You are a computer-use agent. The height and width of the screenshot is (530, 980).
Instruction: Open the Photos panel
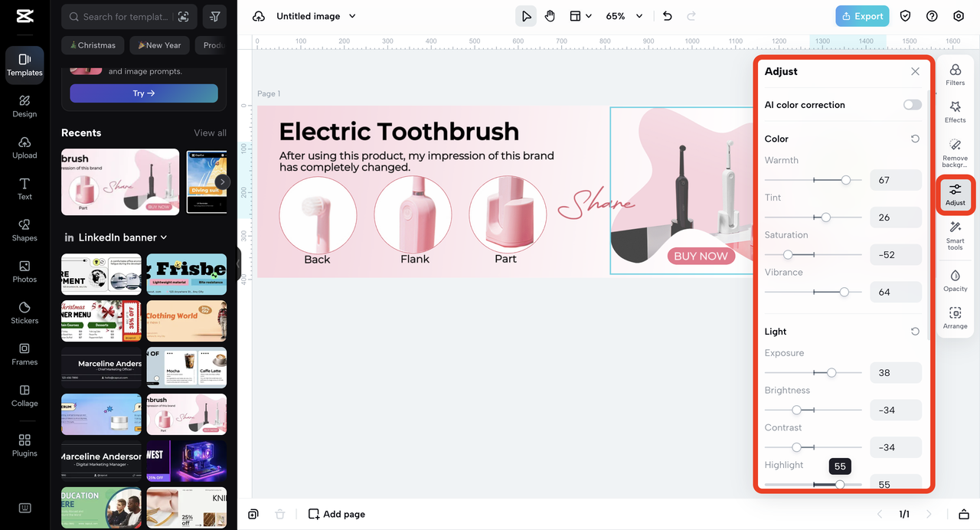coord(24,272)
